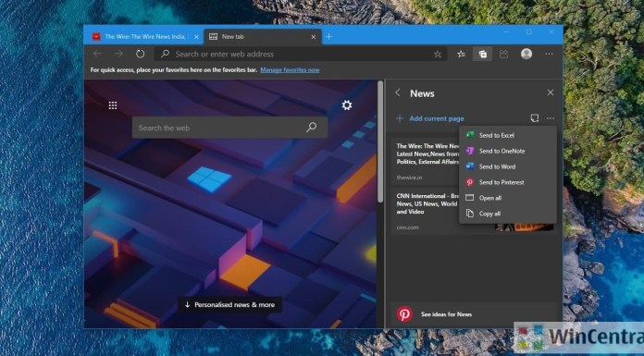The width and height of the screenshot is (644, 356).
Task: Select the New tab tab
Action: [x=262, y=37]
